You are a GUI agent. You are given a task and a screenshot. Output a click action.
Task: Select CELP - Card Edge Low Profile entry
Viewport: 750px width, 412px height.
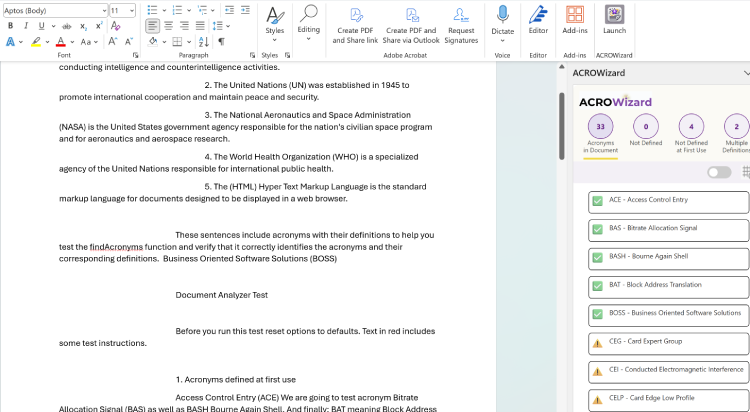coord(668,400)
